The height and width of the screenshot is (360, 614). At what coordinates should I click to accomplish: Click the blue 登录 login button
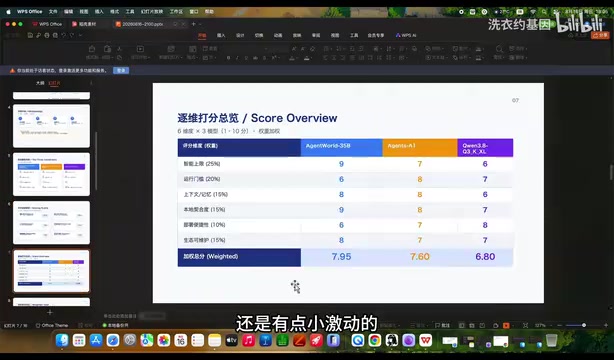(121, 71)
